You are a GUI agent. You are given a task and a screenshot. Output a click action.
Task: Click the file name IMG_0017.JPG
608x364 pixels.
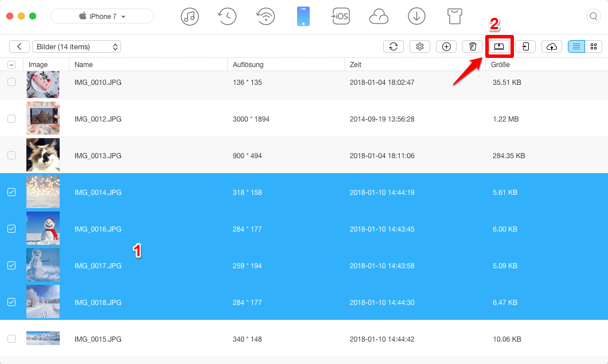[x=98, y=266]
